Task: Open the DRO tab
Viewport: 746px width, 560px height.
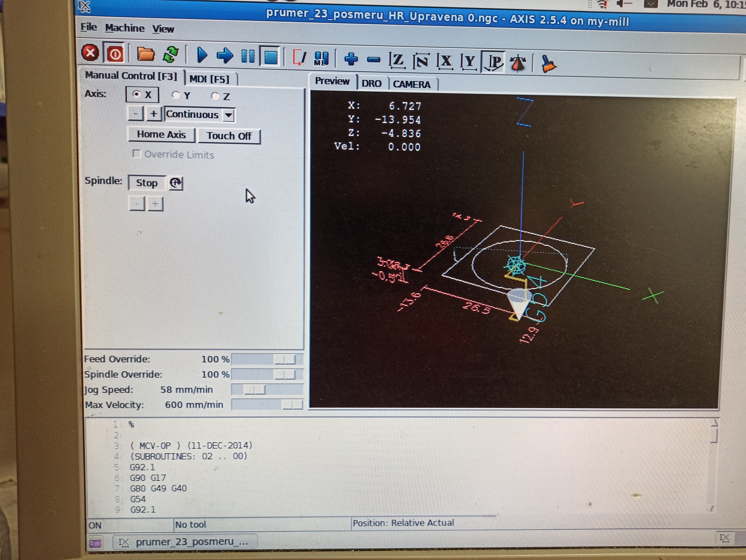Action: coord(371,84)
